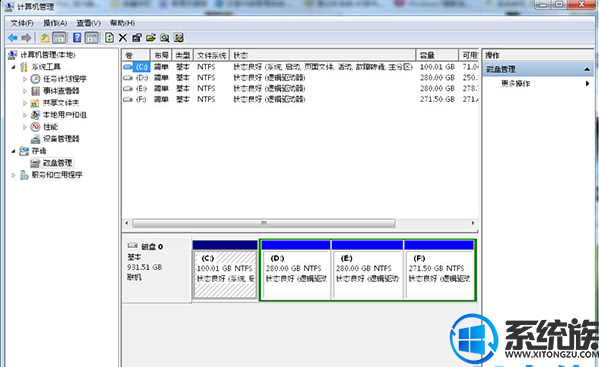Select 磁盘管理 in the console tree
Screen dimensions: 599x367
click(57, 163)
